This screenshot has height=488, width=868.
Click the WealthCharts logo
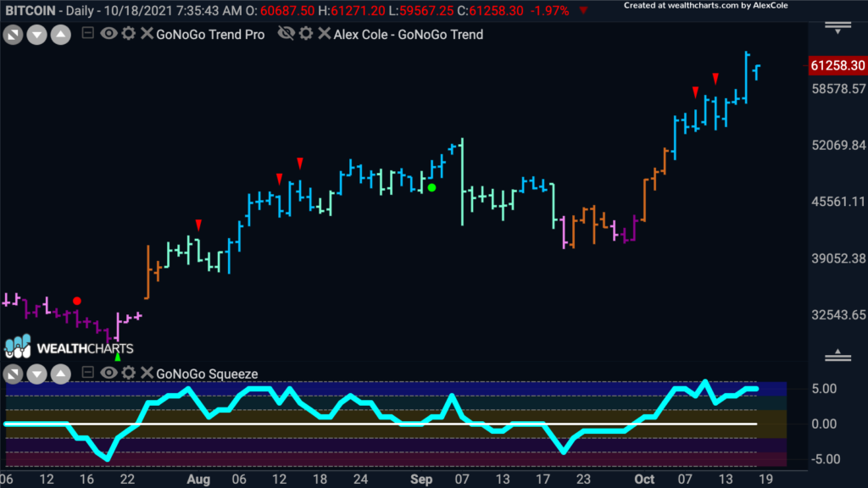click(70, 347)
